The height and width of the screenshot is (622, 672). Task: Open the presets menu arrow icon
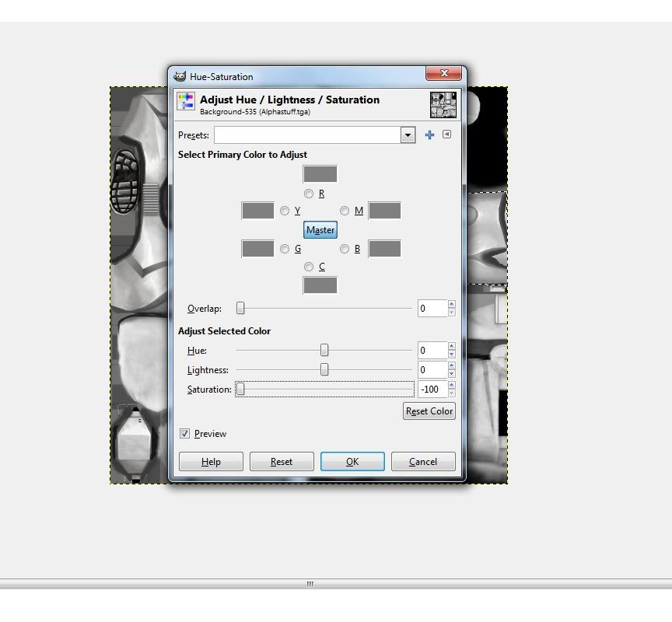pos(446,135)
